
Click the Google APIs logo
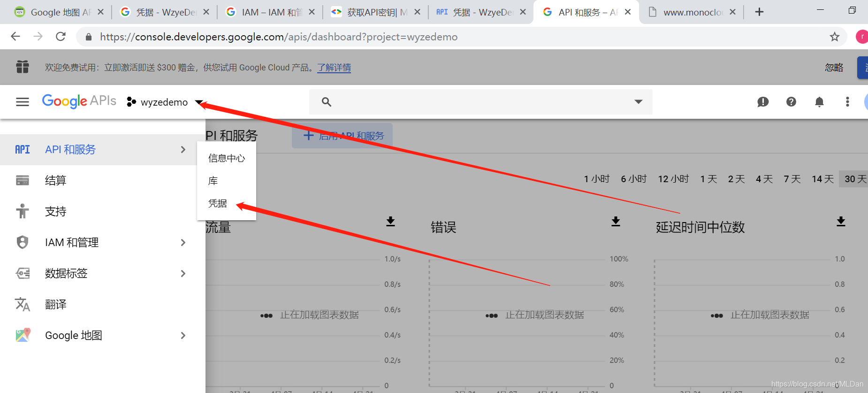coord(79,101)
